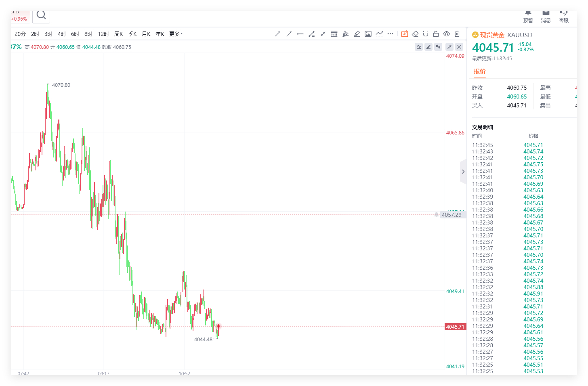
Task: Insert picture with image icon
Action: point(368,34)
